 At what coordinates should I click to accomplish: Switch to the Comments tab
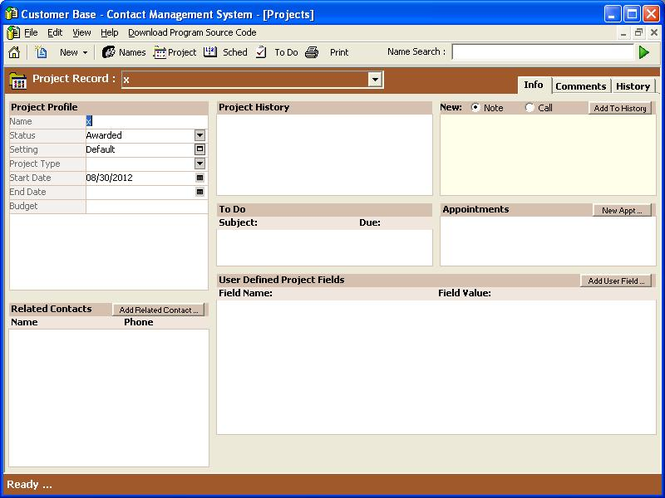pos(581,86)
